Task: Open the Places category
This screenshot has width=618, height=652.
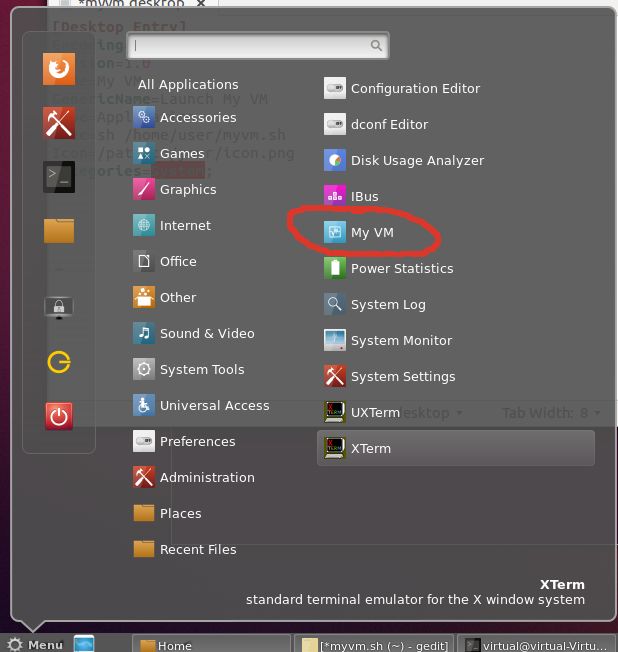Action: click(x=167, y=513)
